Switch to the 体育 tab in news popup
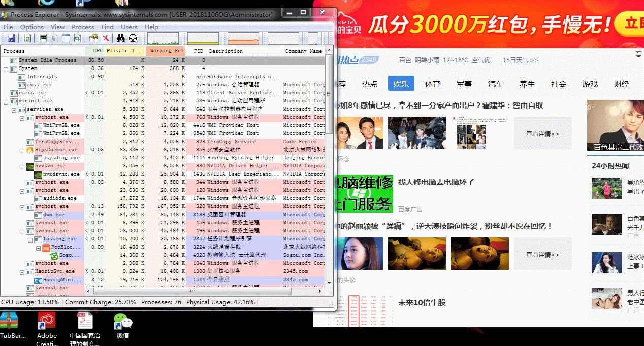 [433, 84]
